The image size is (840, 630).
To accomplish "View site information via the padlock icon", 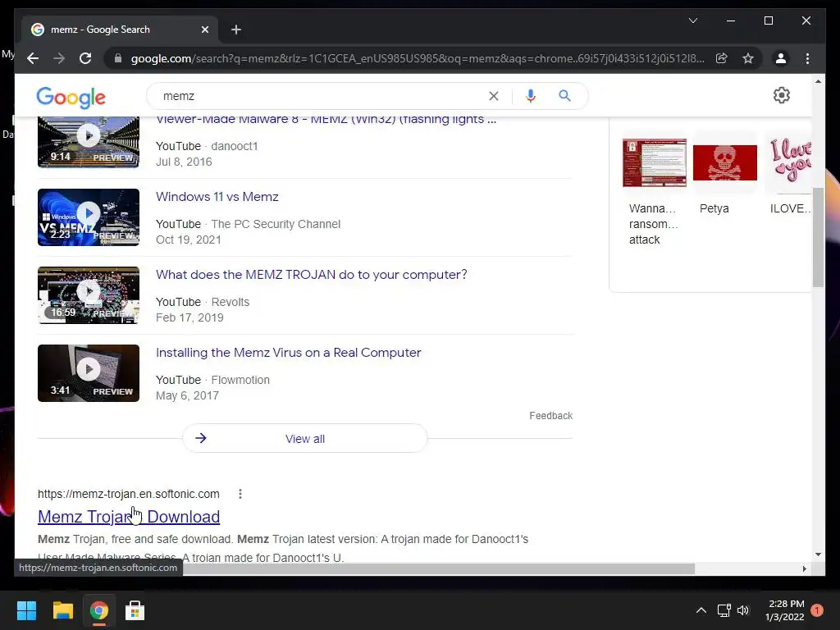I will pyautogui.click(x=118, y=58).
